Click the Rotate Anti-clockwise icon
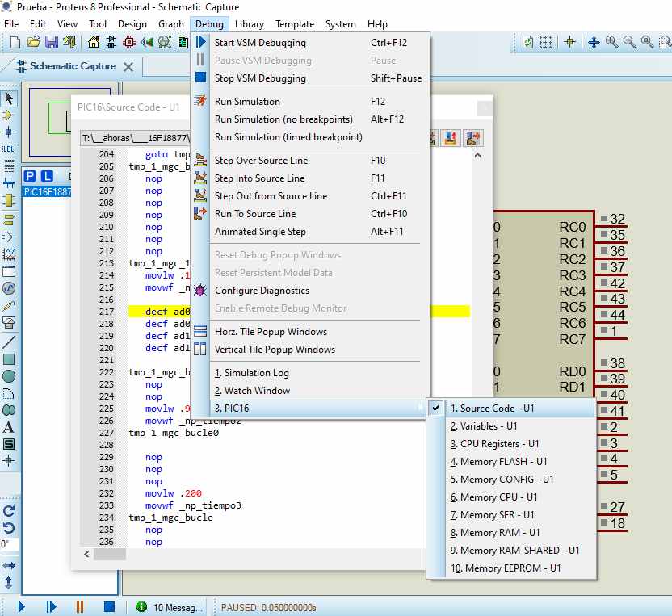 (x=9, y=528)
